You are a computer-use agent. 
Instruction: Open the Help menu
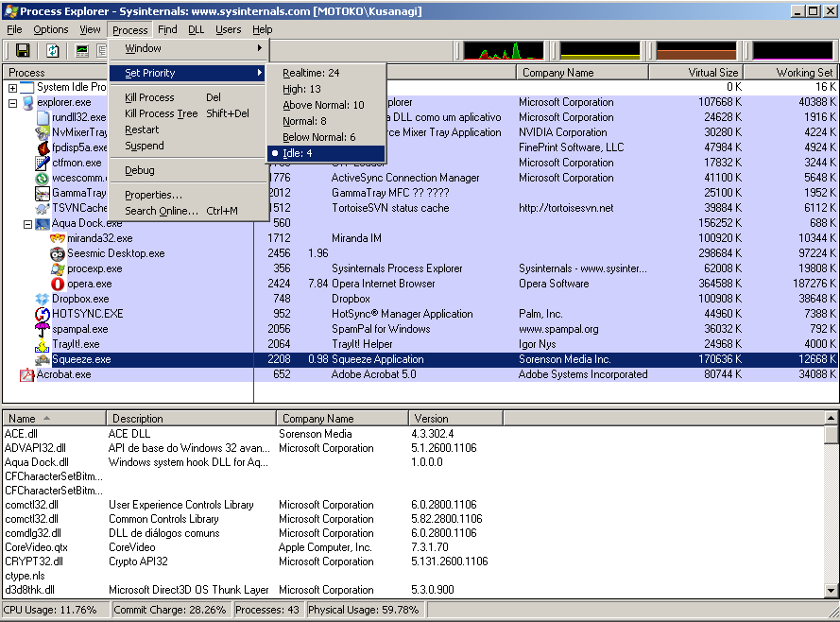click(x=263, y=29)
